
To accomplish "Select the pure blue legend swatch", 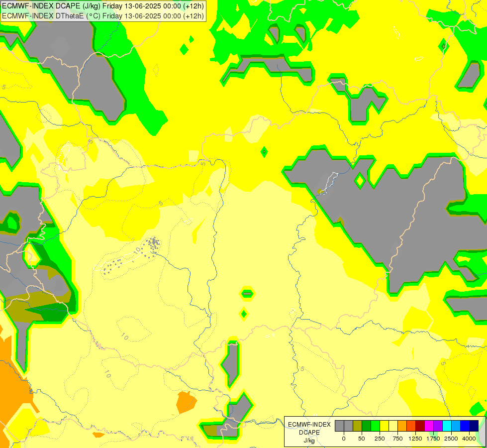I will [x=465, y=426].
